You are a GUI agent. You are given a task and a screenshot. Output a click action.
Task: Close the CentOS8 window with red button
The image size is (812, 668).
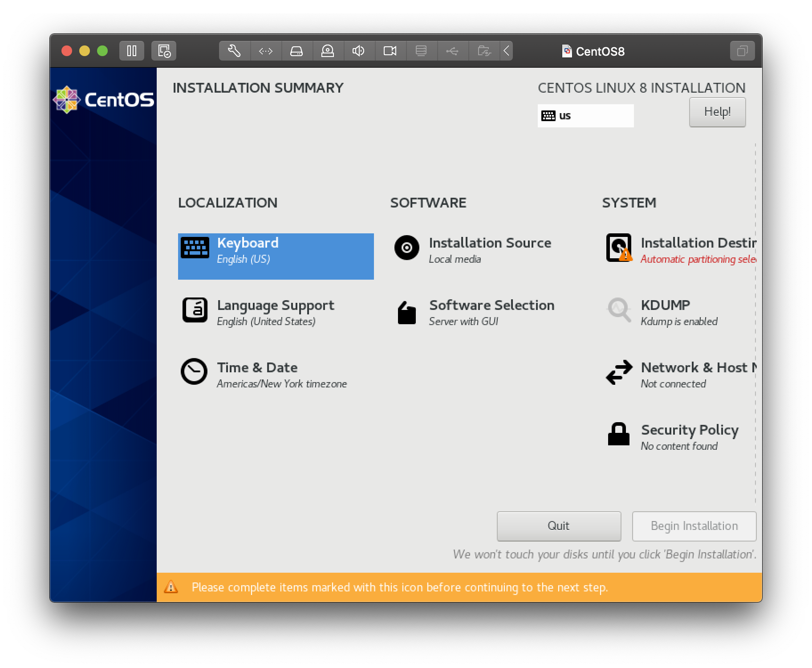click(67, 51)
